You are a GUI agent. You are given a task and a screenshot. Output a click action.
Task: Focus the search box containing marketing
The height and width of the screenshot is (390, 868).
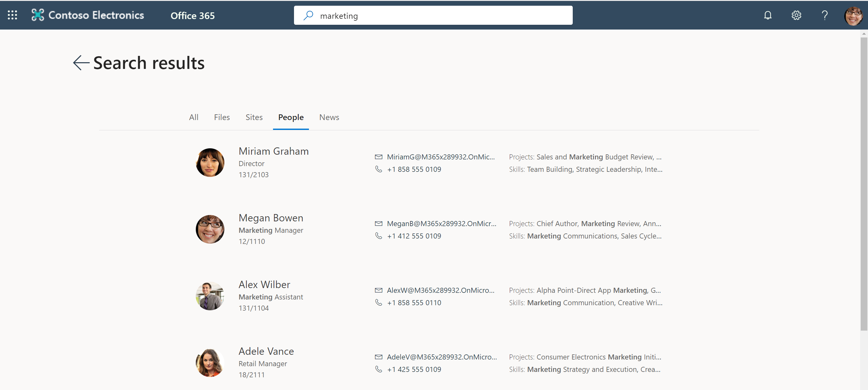433,16
